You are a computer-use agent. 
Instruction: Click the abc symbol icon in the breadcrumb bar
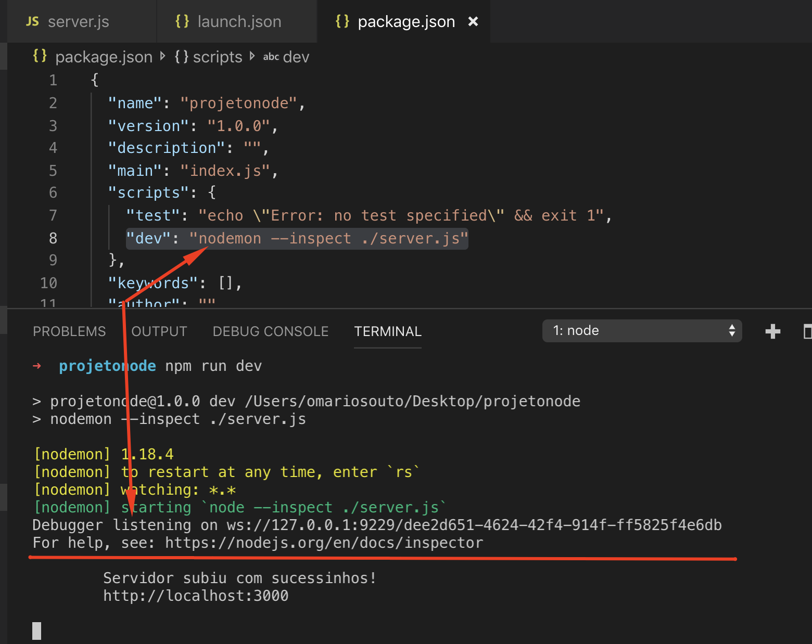coord(271,56)
